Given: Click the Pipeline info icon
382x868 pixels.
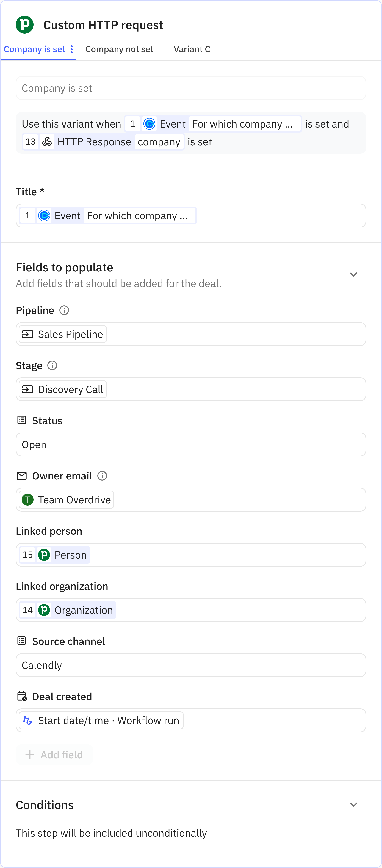Looking at the screenshot, I should tap(64, 310).
